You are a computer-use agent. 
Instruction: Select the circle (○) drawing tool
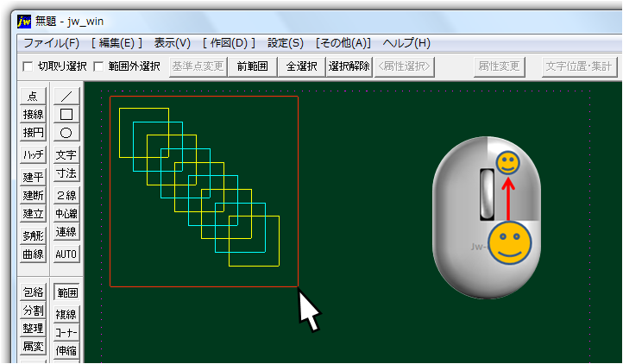pos(66,133)
